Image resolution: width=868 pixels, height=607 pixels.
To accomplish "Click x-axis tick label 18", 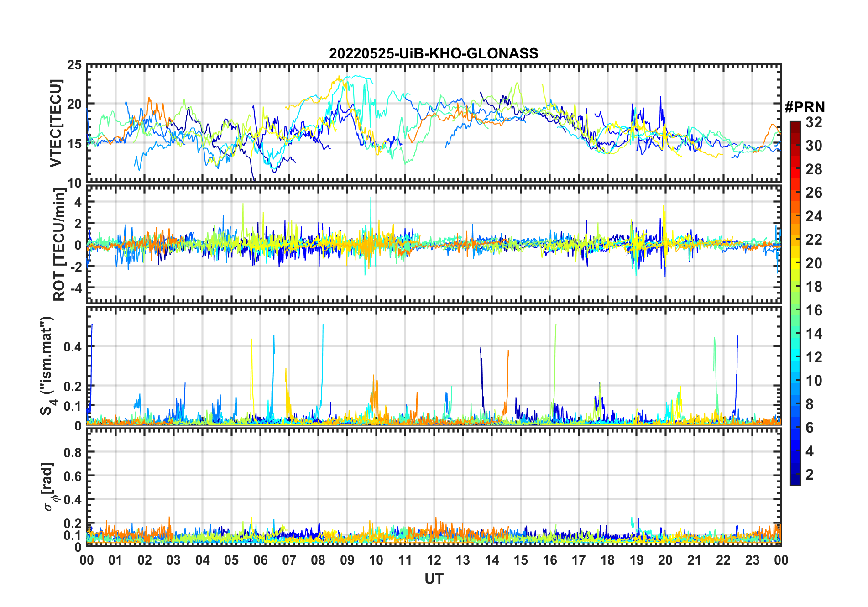I will coord(607,560).
